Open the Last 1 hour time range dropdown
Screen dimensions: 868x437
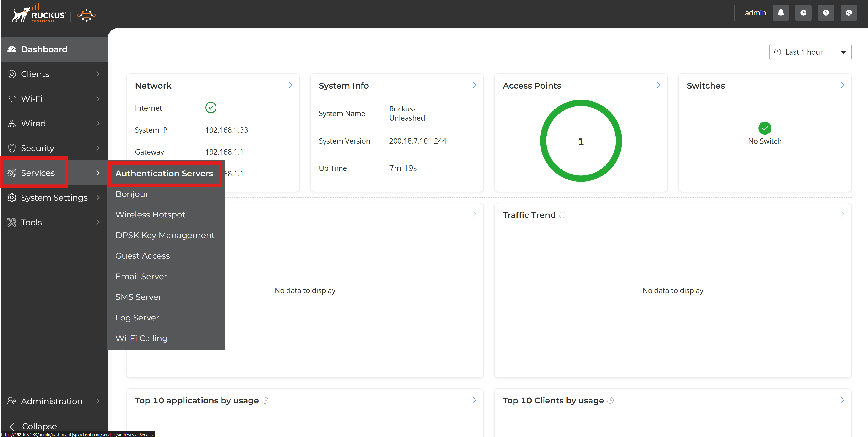(x=810, y=52)
